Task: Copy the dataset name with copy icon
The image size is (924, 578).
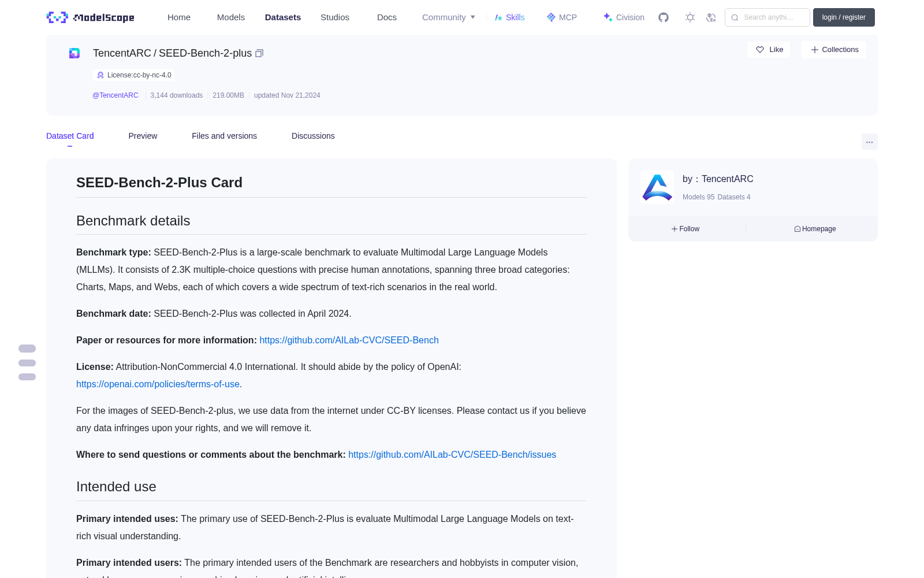Action: [x=259, y=53]
